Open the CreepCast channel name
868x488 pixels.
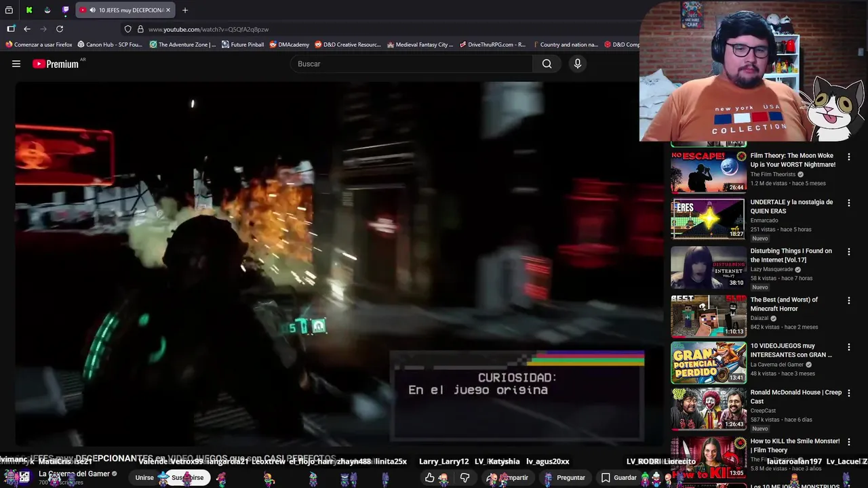tap(763, 411)
